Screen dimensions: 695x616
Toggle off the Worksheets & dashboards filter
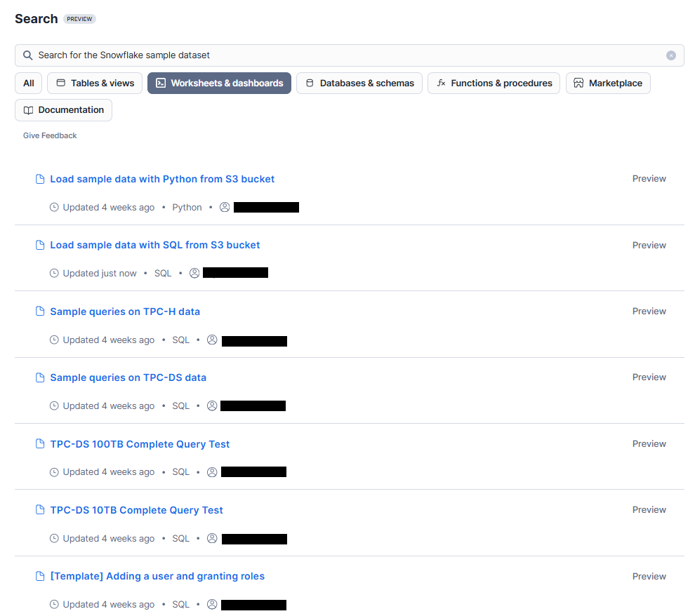tap(219, 83)
